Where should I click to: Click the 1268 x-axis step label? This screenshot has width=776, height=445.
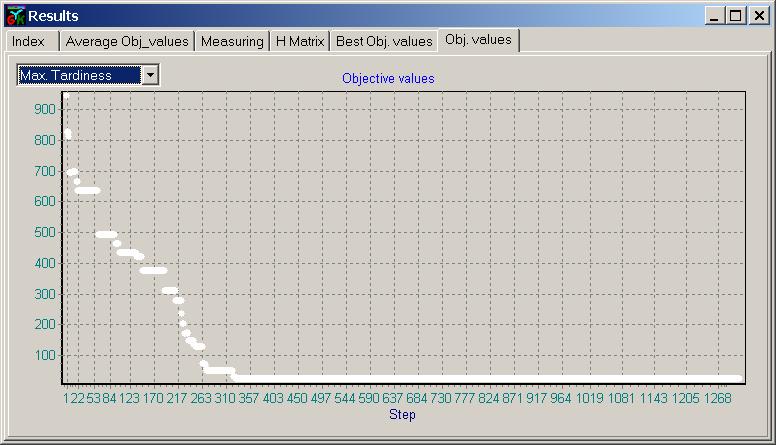point(717,398)
